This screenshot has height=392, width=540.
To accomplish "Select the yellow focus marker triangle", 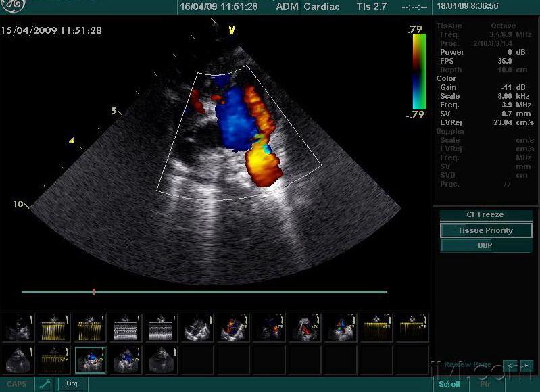I will pyautogui.click(x=71, y=141).
